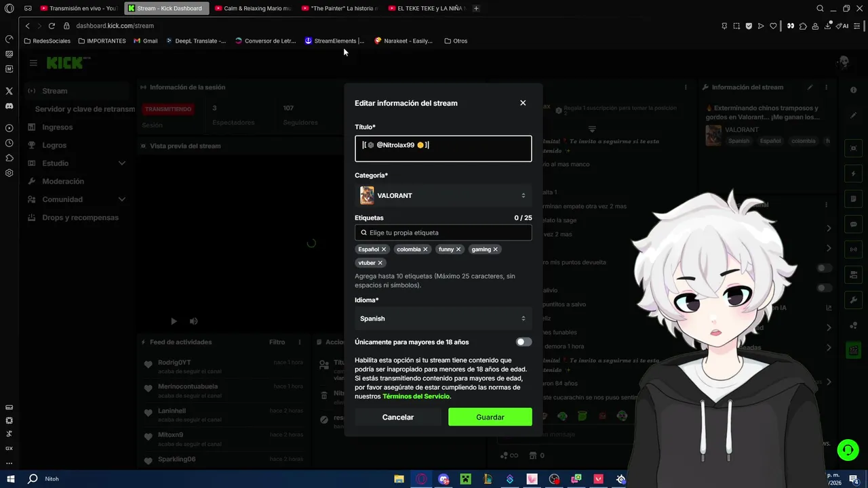Remove the funny tag
The width and height of the screenshot is (868, 488).
[458, 249]
